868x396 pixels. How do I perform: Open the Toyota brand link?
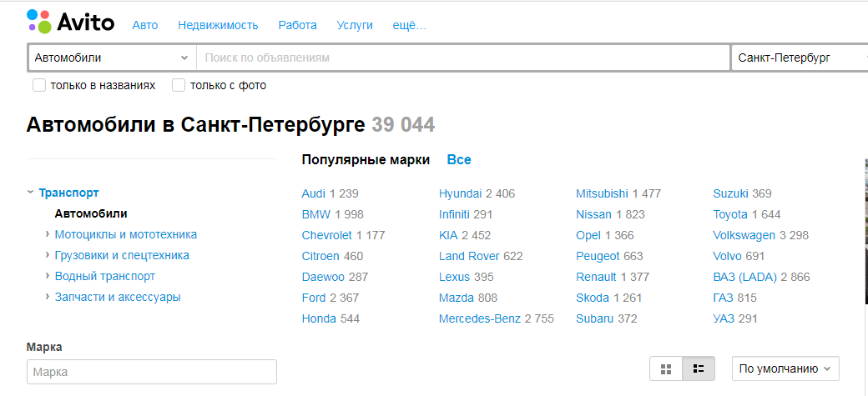tap(730, 214)
